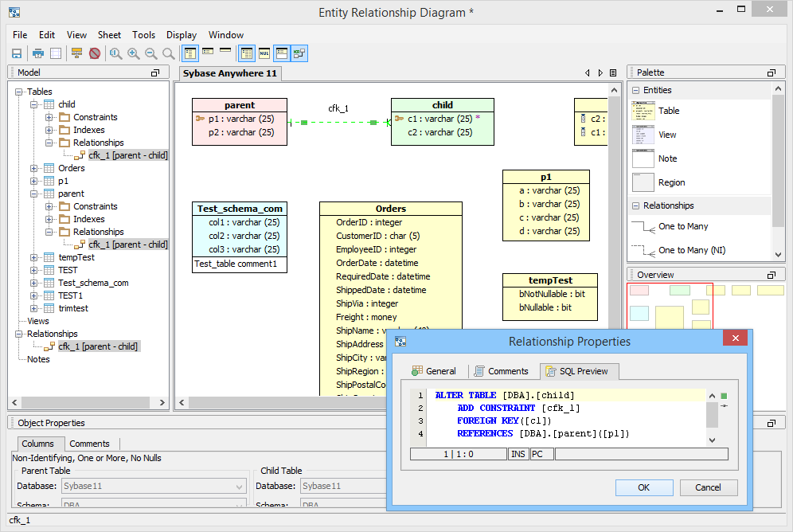Image resolution: width=793 pixels, height=532 pixels.
Task: Switch to General tab in Relationship Properties
Action: coord(434,371)
